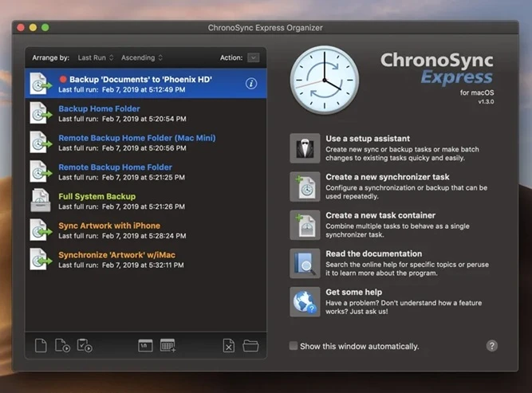Click 'Get some help' globe option
This screenshot has width=532, height=393.
coord(305,301)
